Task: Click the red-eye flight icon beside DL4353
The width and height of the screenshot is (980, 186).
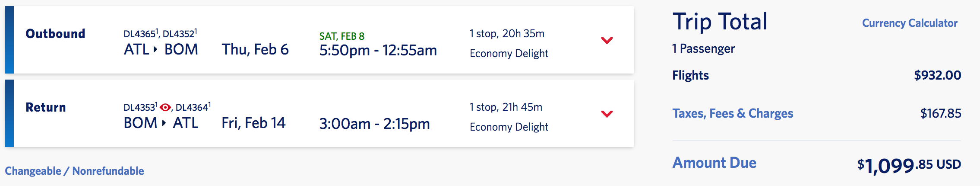Action: tap(165, 107)
